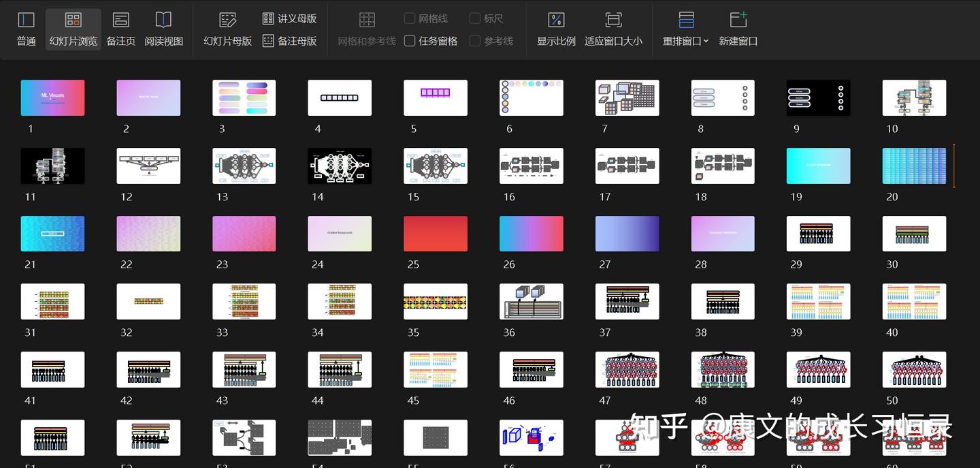
Task: Open the 备注母版 notes master
Action: 289,40
